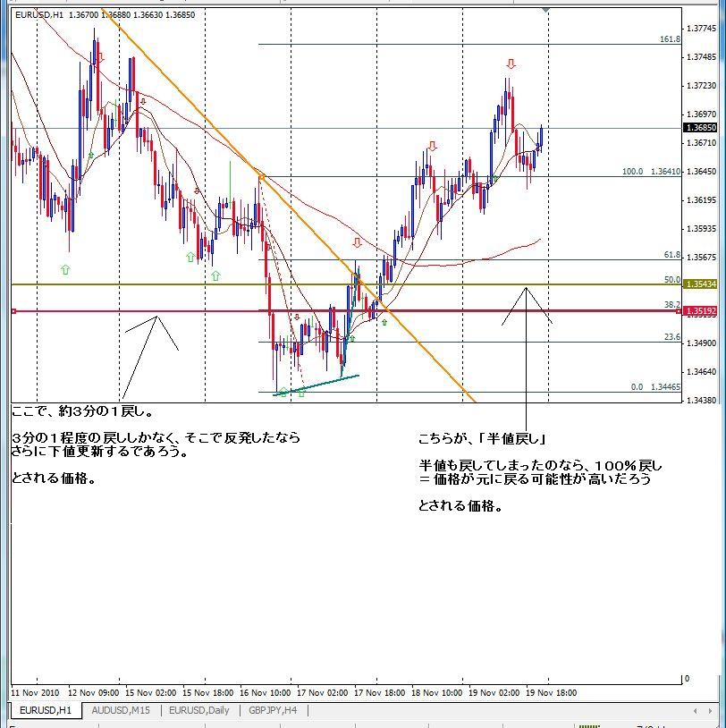This screenshot has height=728, width=726.
Task: Click the indicator subwindow scale value 0
Action: point(687,678)
